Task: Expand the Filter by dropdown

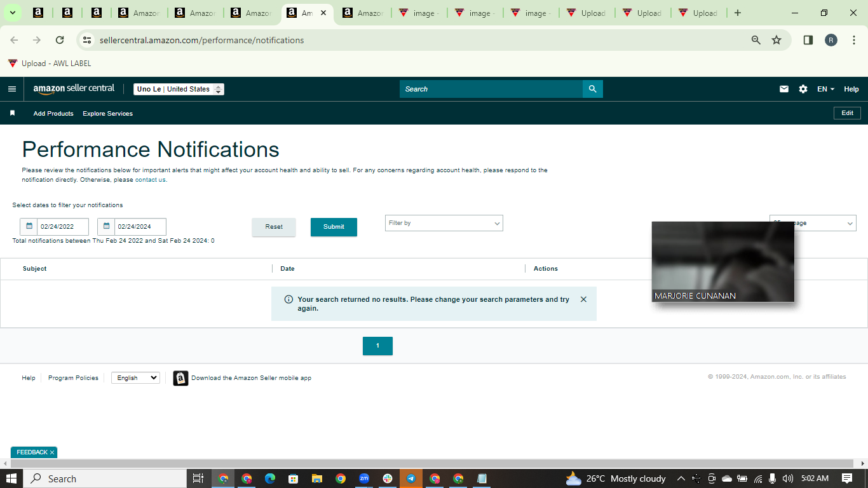Action: point(444,223)
